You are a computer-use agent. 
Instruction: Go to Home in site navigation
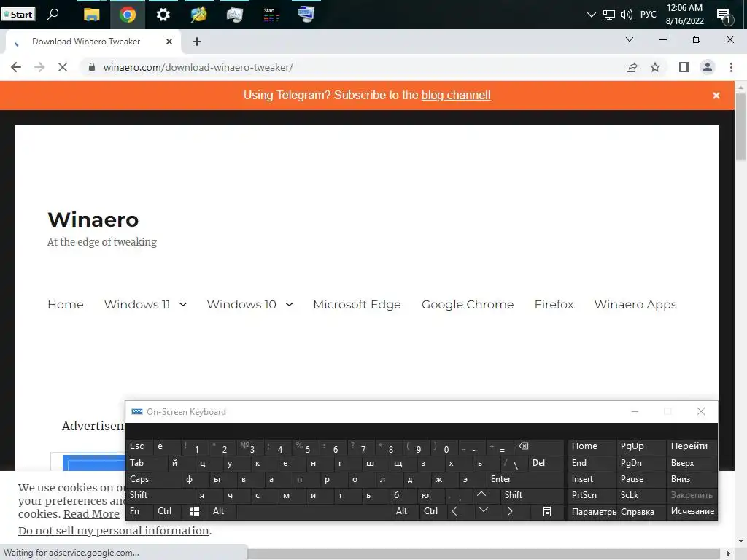pos(66,304)
